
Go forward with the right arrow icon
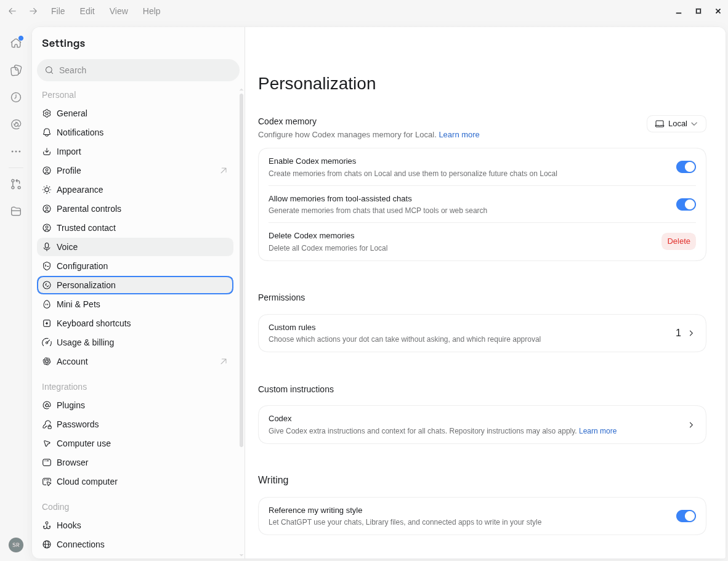pyautogui.click(x=33, y=11)
